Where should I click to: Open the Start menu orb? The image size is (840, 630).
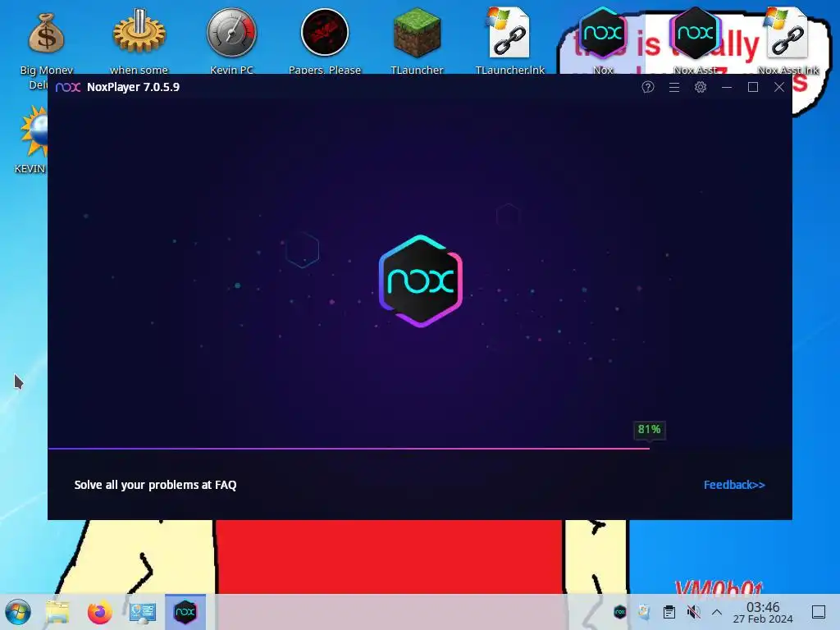click(x=18, y=612)
